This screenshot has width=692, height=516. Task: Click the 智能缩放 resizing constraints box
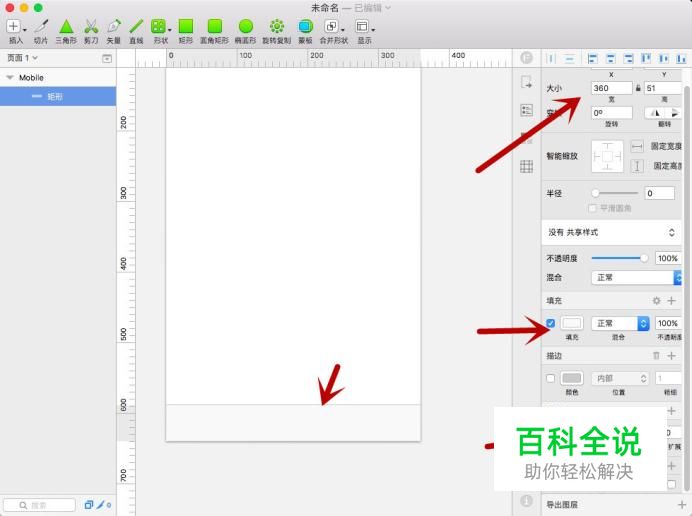click(607, 156)
